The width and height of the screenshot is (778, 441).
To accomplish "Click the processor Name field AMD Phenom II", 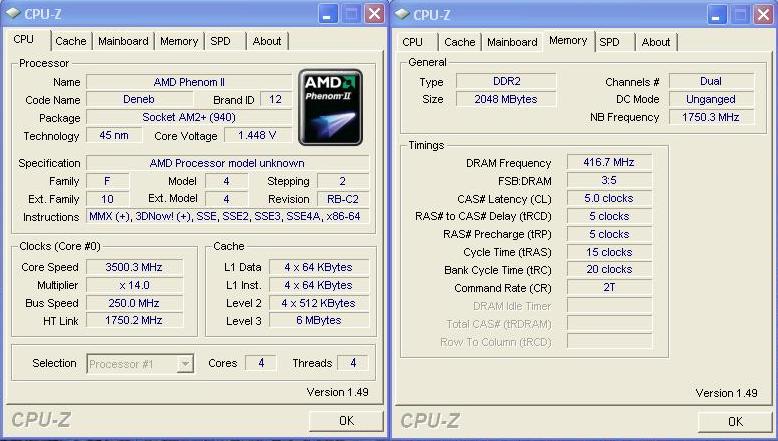I will pyautogui.click(x=189, y=82).
